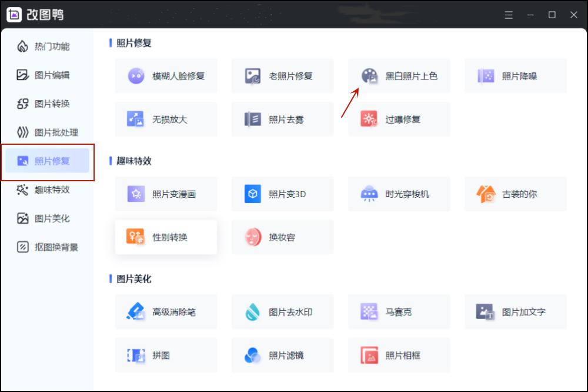Open the 拼图 collage maker
The image size is (588, 392).
pos(166,355)
